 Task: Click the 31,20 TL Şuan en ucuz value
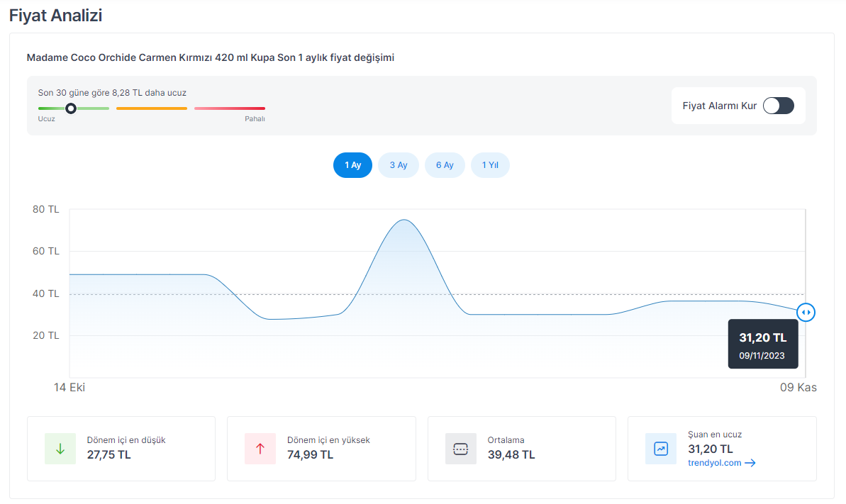click(x=711, y=449)
